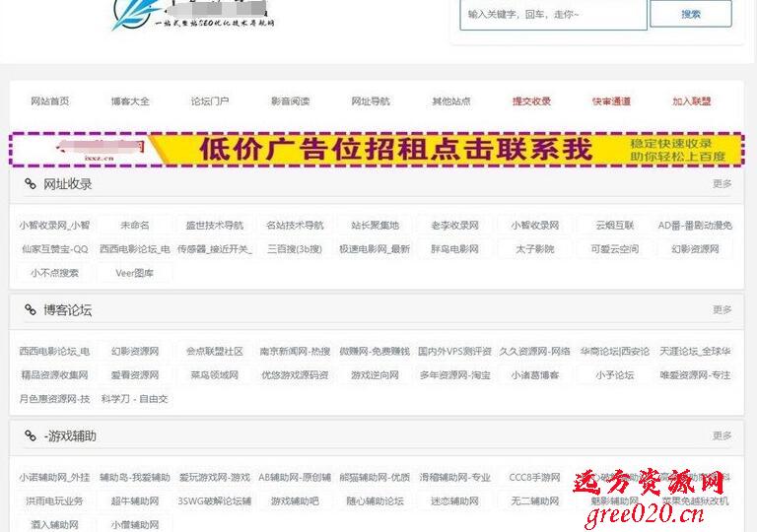Open the red 提交收录 nav link
Image resolution: width=757 pixels, height=532 pixels.
pos(531,101)
